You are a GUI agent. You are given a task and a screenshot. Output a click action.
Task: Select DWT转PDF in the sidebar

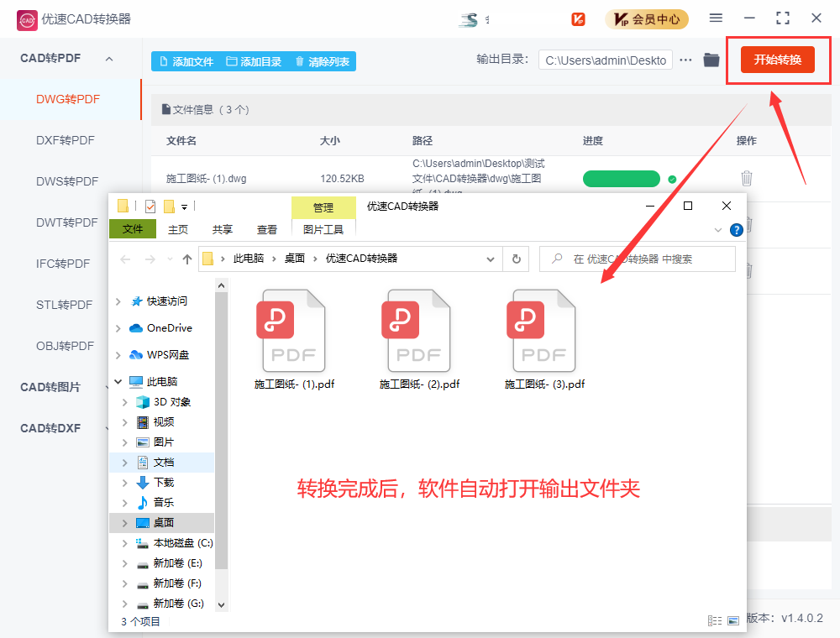click(67, 222)
